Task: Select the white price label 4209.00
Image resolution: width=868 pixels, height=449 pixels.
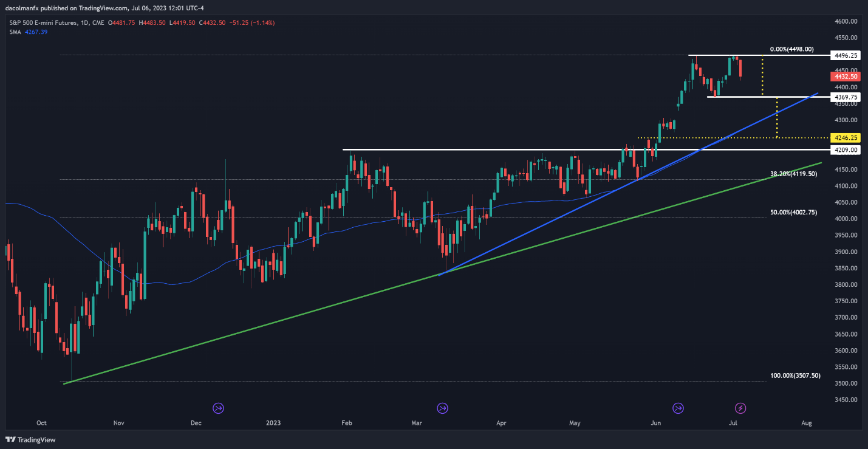Action: point(845,149)
